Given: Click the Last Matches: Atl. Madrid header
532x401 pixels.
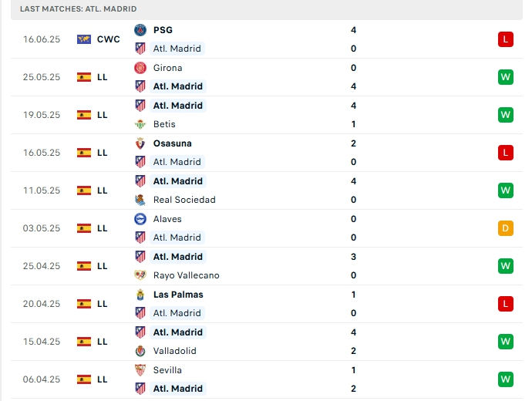Looking at the screenshot, I should pyautogui.click(x=79, y=8).
